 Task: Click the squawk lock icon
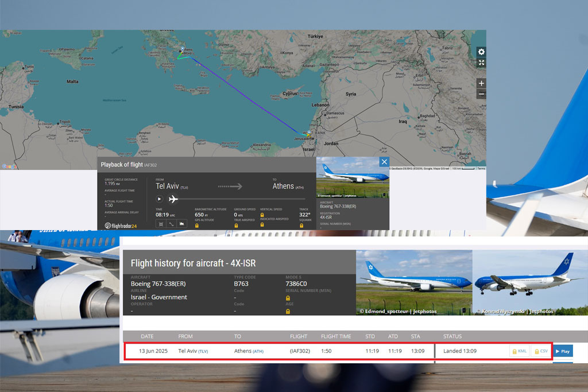pyautogui.click(x=301, y=226)
